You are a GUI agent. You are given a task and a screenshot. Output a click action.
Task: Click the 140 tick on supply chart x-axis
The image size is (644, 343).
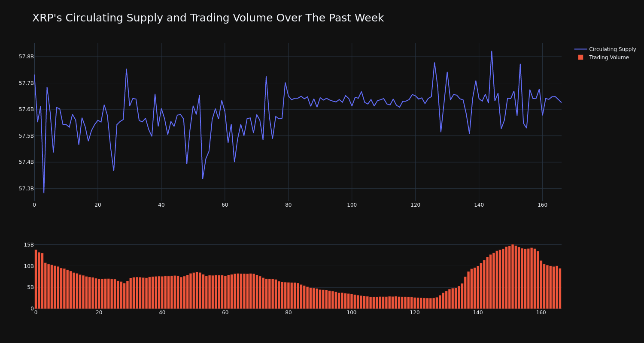(x=479, y=205)
